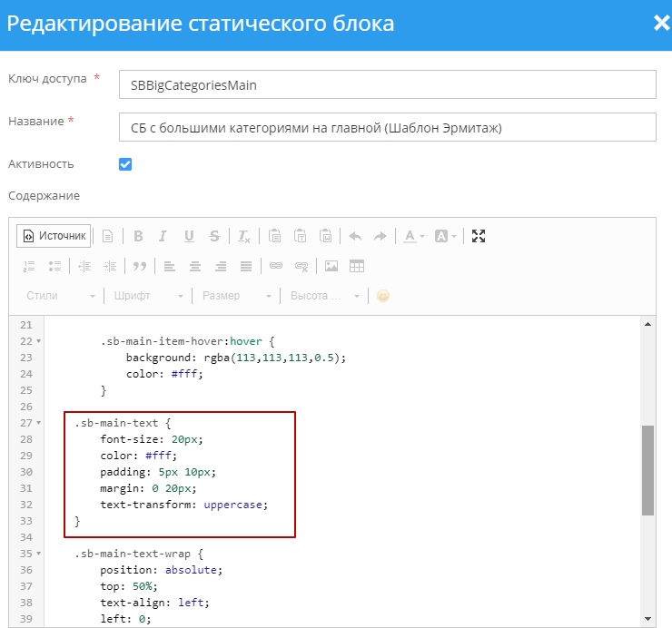Insert image using toolbar icon

[x=331, y=266]
